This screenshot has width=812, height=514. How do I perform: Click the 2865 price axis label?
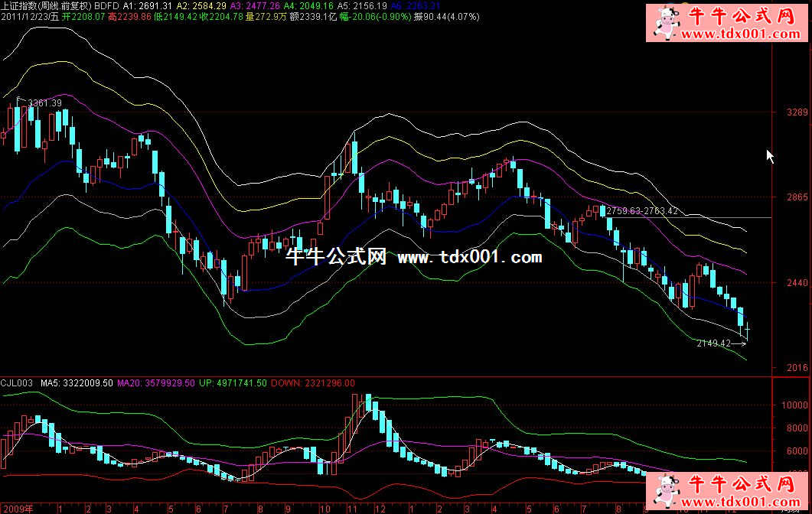tap(797, 197)
